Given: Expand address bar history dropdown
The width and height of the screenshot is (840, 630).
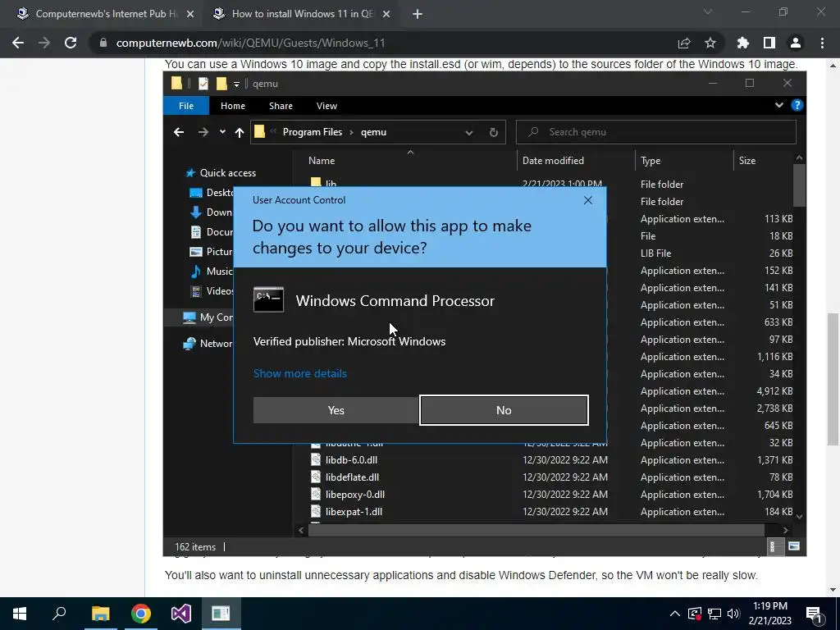Looking at the screenshot, I should (x=469, y=132).
